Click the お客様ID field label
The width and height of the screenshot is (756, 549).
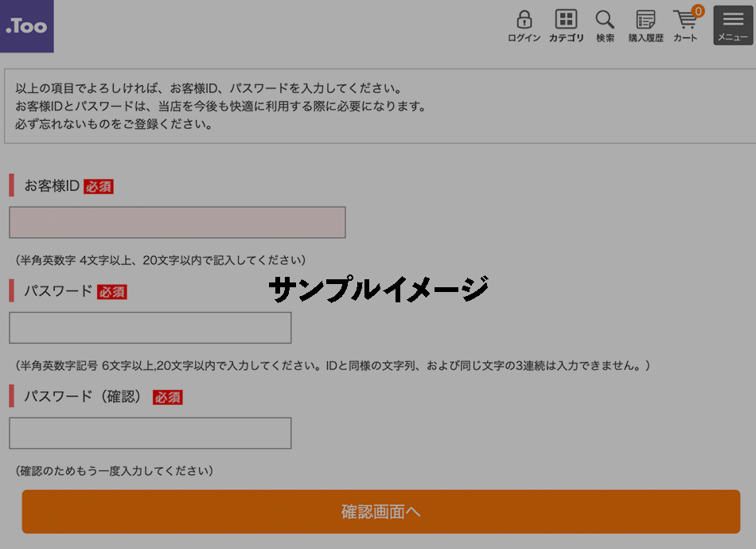coord(52,186)
